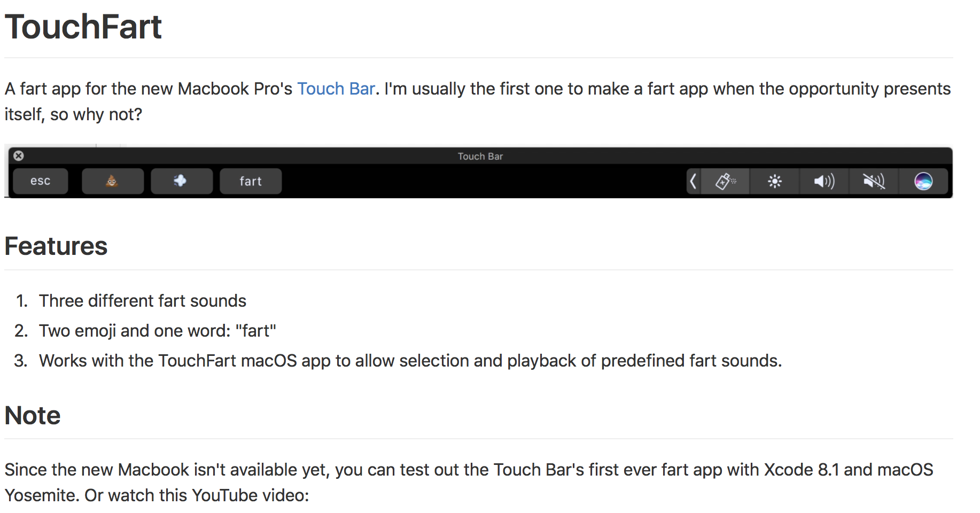
Task: Click the third feature about macOS app
Action: (x=410, y=361)
